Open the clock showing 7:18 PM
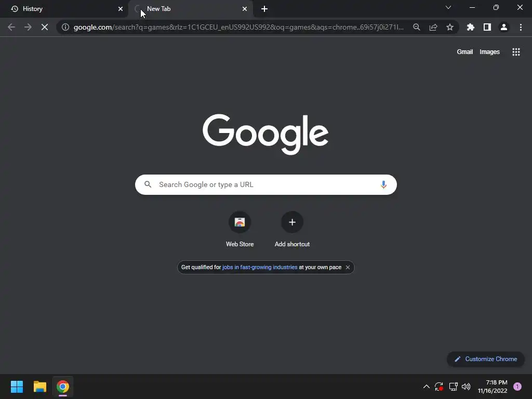 pos(493,387)
